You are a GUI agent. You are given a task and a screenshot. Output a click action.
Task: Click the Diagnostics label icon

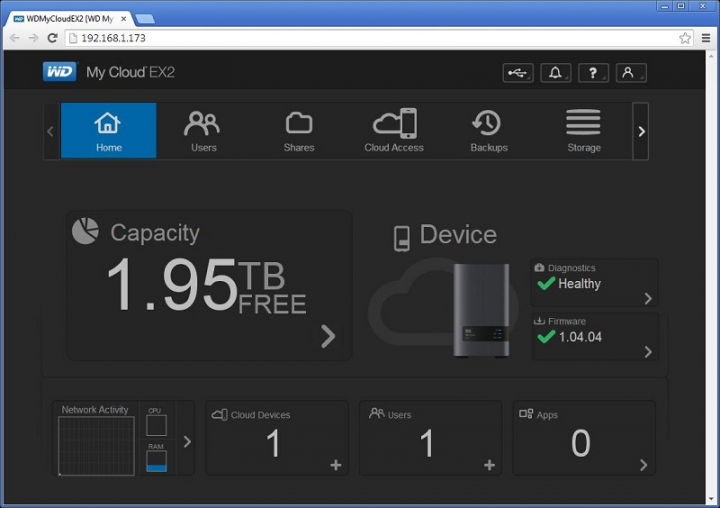tap(539, 267)
